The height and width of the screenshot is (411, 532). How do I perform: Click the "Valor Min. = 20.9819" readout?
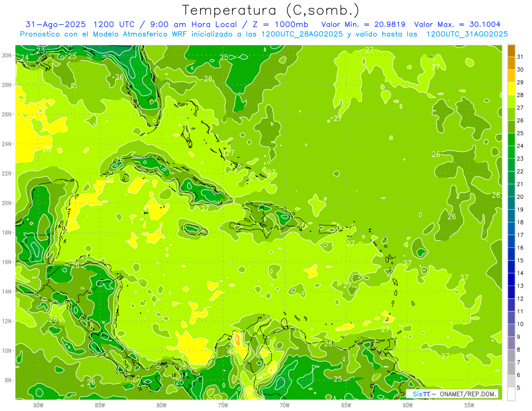pos(364,24)
